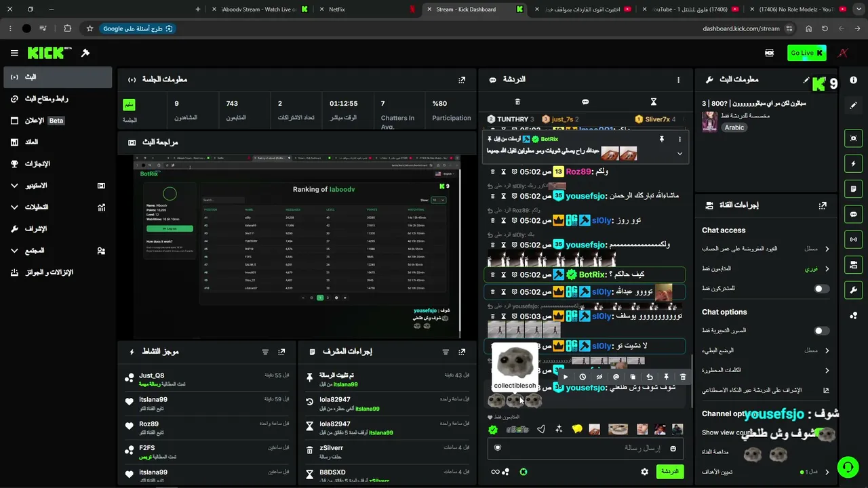Click the infinity icon below the chat input
The width and height of the screenshot is (868, 488).
point(495,472)
